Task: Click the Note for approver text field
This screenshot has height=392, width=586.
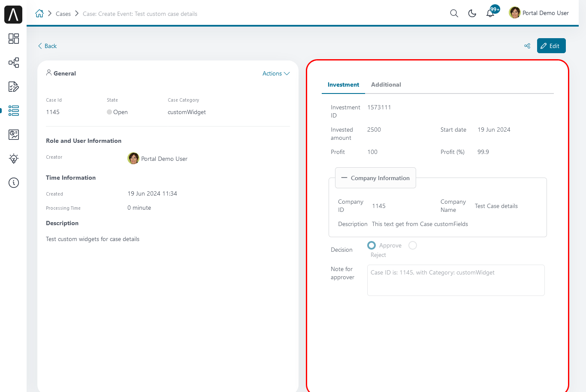Action: 456,280
